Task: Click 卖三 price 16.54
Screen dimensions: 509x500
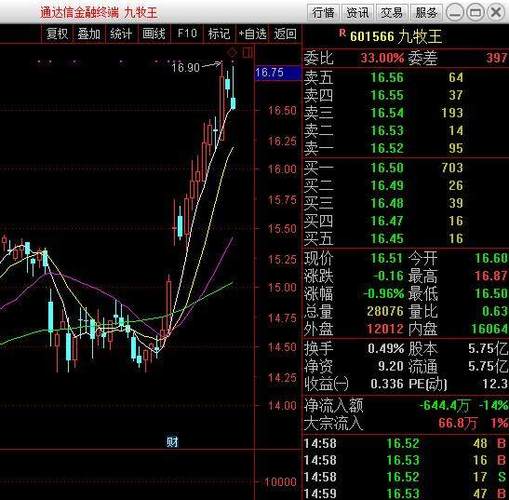Action: coord(387,113)
